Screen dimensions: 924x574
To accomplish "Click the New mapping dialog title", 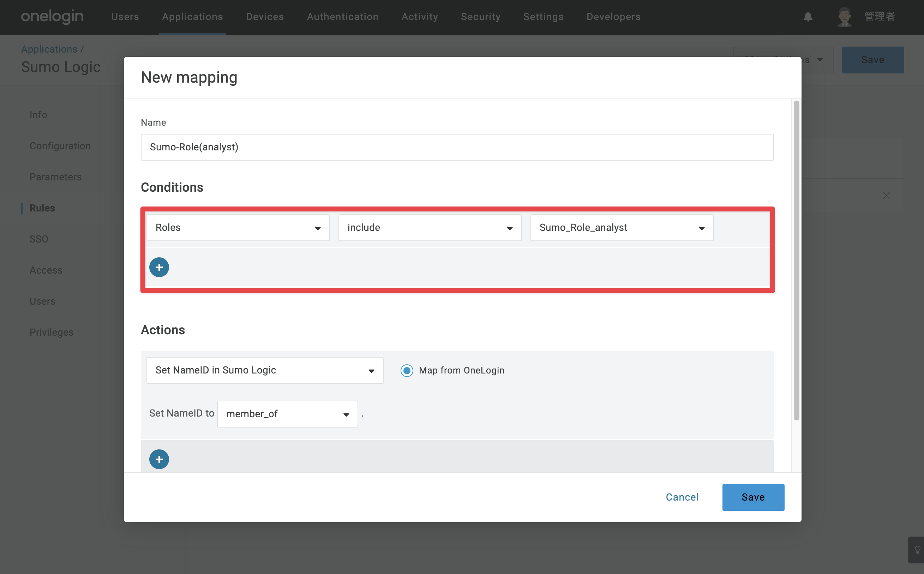I will click(x=189, y=77).
